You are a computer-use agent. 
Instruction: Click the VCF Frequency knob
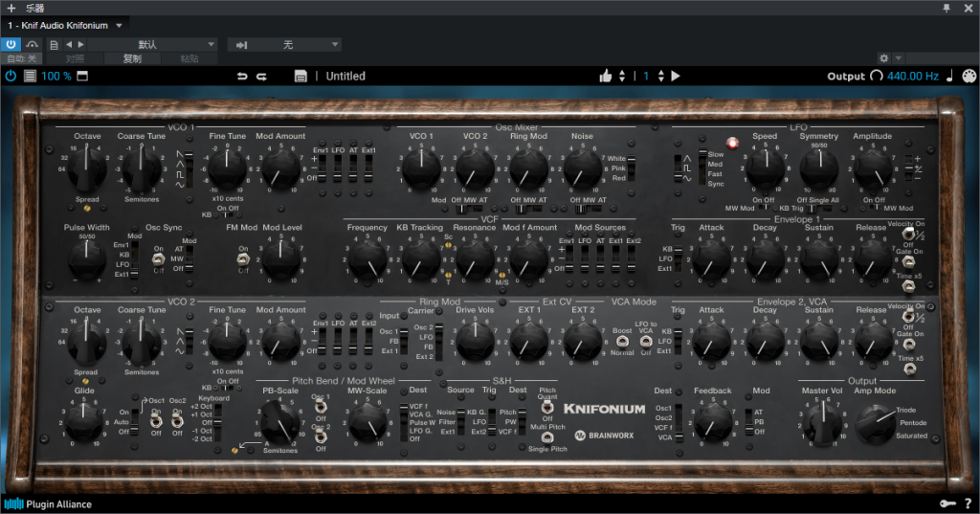367,259
